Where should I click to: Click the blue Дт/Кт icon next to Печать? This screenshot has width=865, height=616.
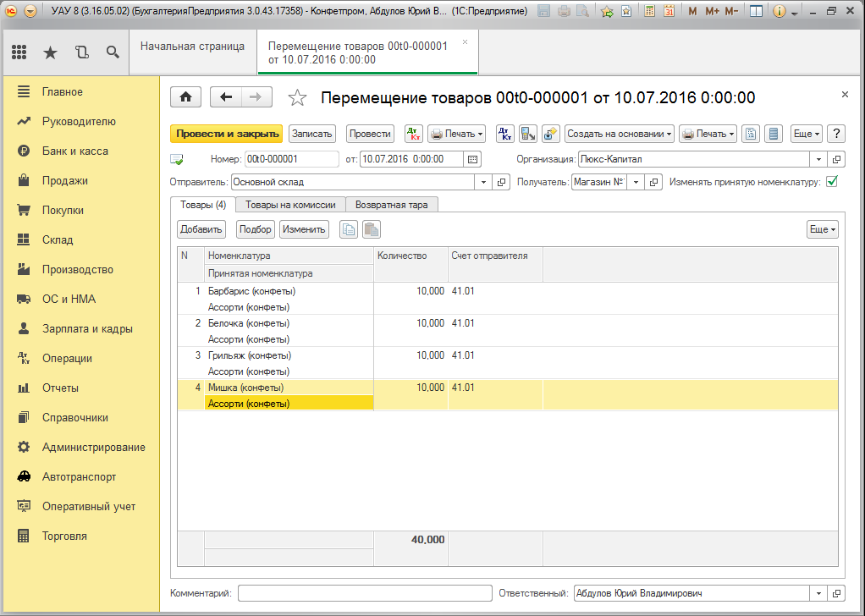coord(504,134)
